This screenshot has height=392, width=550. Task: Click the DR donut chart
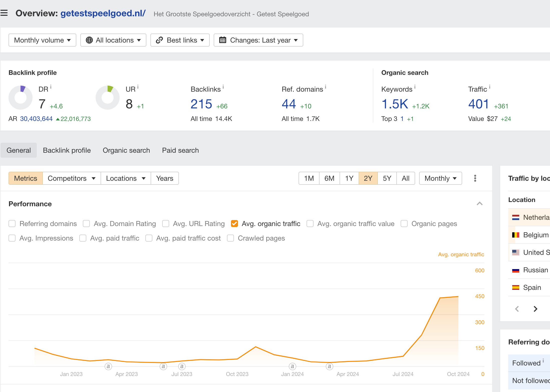pyautogui.click(x=21, y=98)
